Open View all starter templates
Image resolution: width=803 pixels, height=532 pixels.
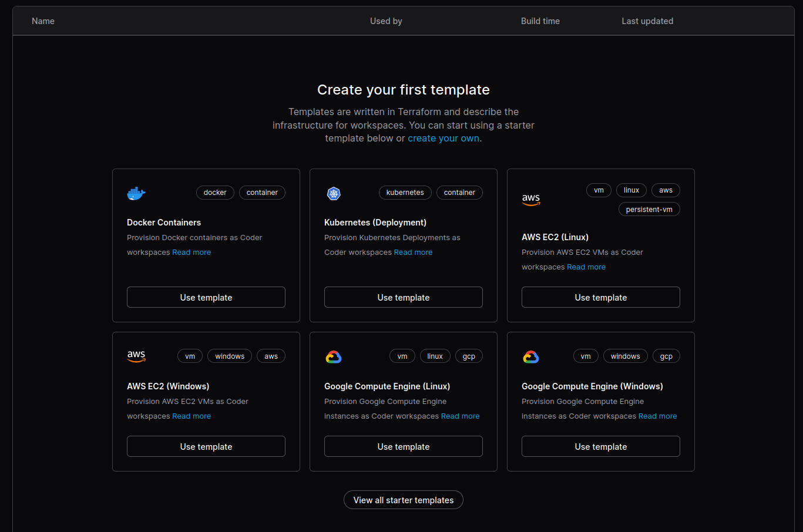(404, 500)
